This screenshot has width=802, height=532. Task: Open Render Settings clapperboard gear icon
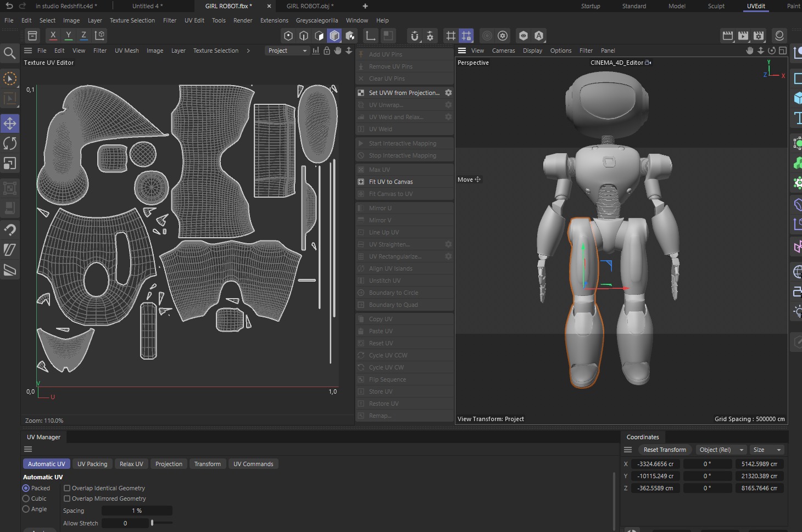pos(759,36)
